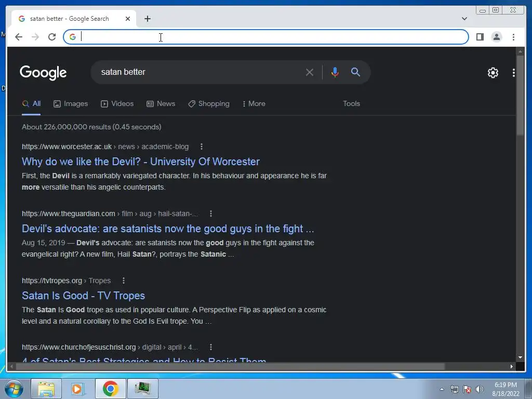Show hidden system tray icons arrow
This screenshot has height=399, width=532.
442,389
